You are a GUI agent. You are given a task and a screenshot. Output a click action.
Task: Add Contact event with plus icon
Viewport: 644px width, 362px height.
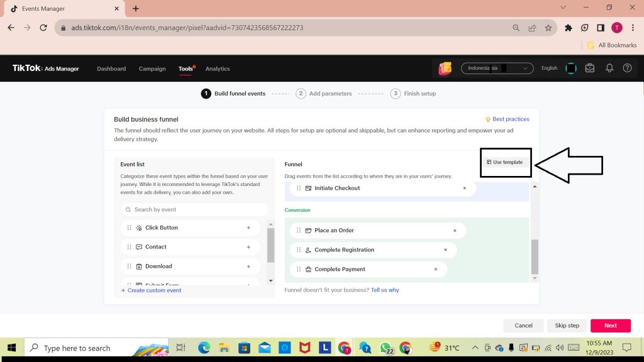[x=248, y=247]
